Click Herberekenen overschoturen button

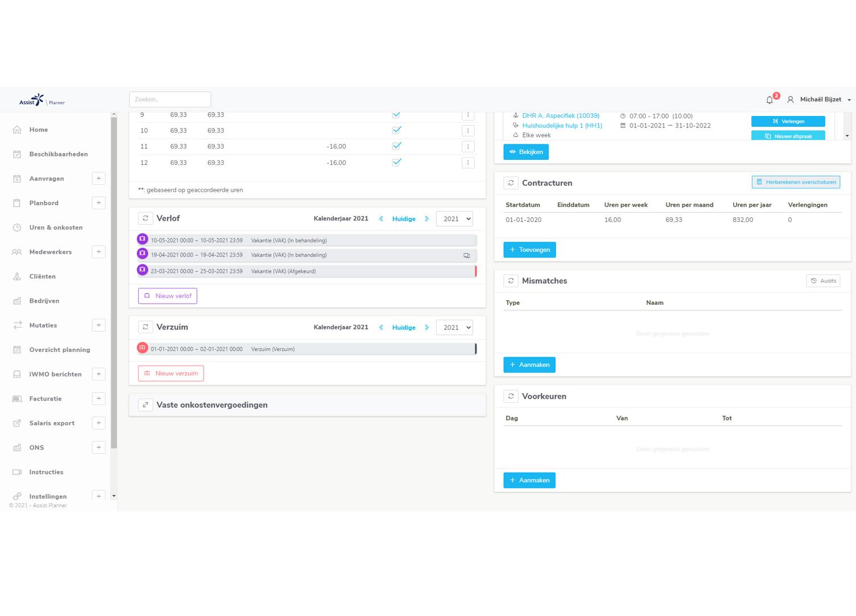point(795,182)
